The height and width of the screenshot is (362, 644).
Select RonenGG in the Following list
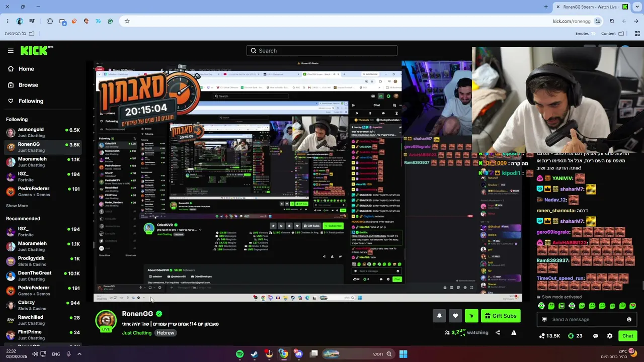tap(43, 147)
